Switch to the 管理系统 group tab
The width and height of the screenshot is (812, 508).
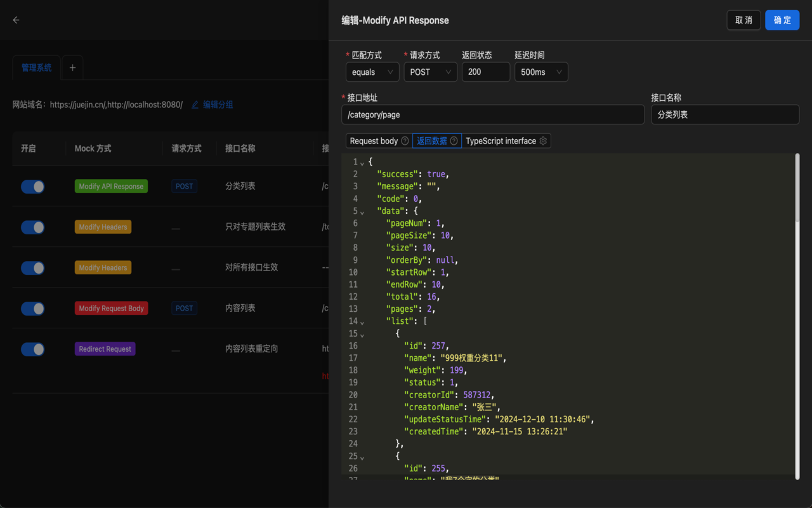pos(36,67)
